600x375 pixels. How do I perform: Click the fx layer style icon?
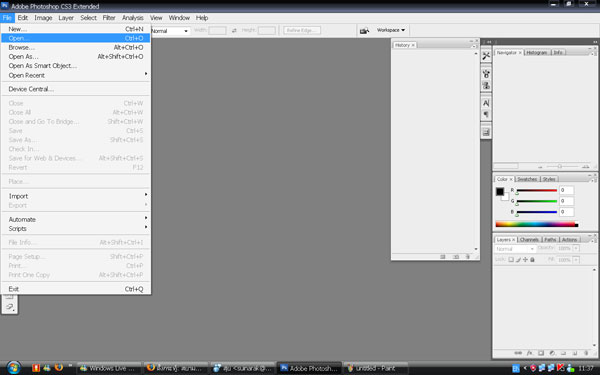click(x=530, y=353)
